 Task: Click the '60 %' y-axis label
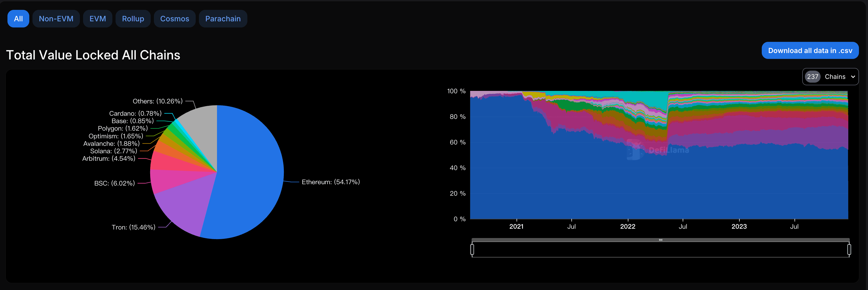tap(458, 142)
